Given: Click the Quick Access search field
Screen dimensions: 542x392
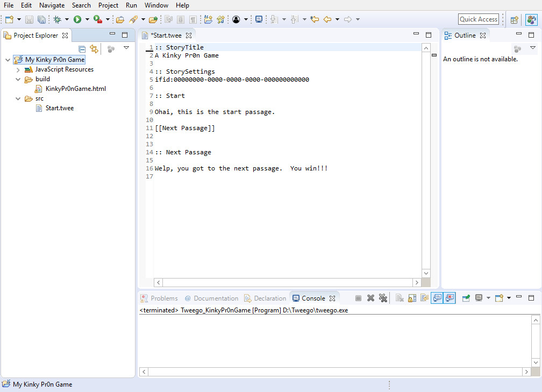Looking at the screenshot, I should (478, 19).
